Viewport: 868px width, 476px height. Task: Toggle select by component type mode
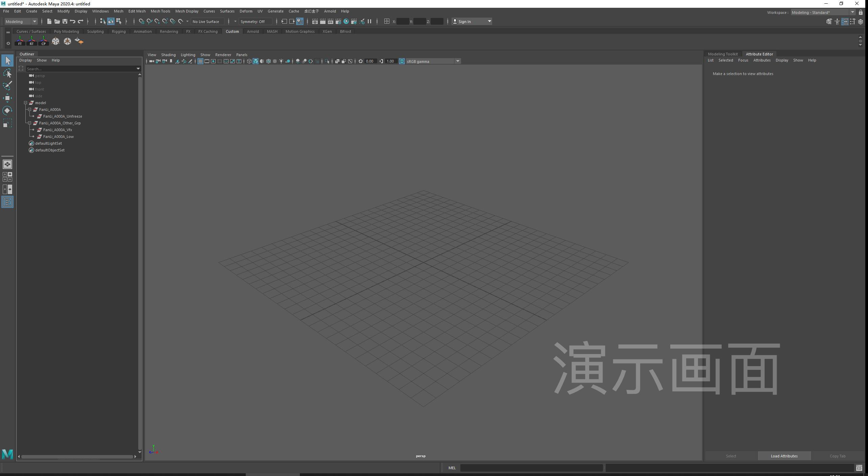pyautogui.click(x=119, y=21)
